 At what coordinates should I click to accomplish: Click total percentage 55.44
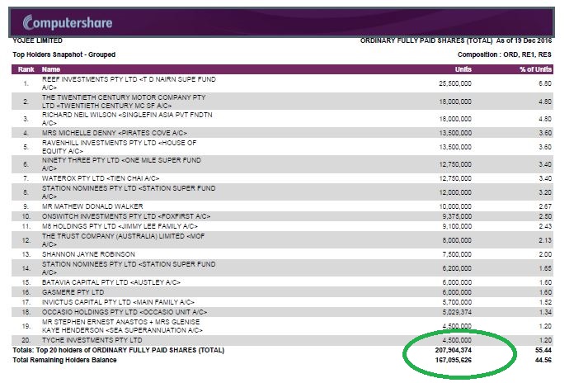pyautogui.click(x=543, y=350)
